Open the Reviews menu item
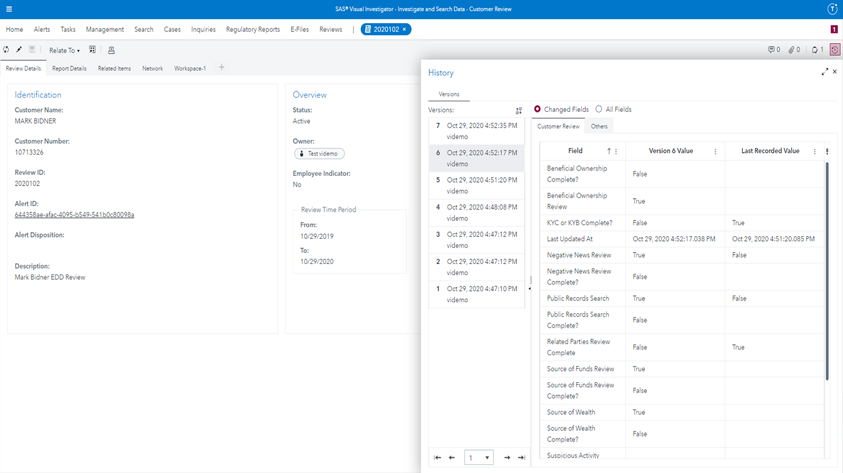This screenshot has height=473, width=843. 331,29
